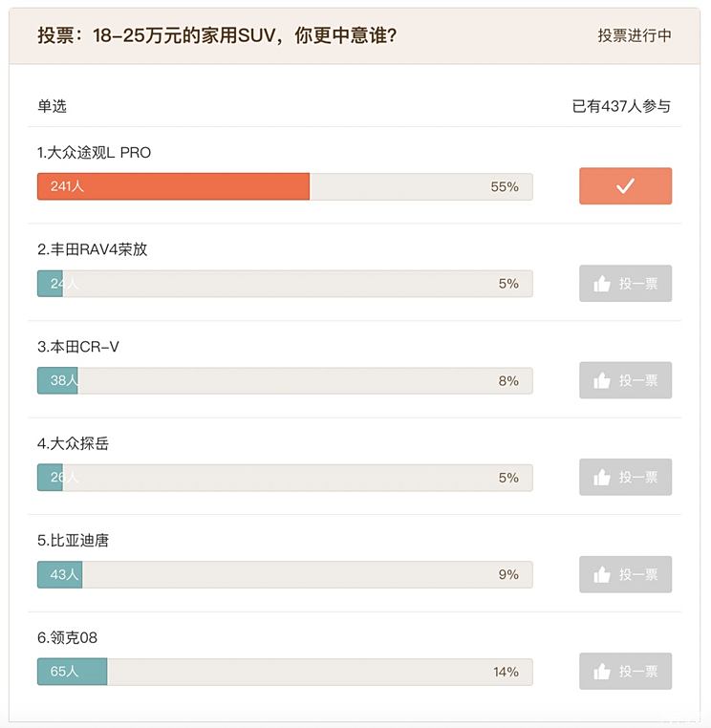Click the 比亚迪唐 43人 result bar
The height and width of the screenshot is (728, 711).
coord(285,574)
